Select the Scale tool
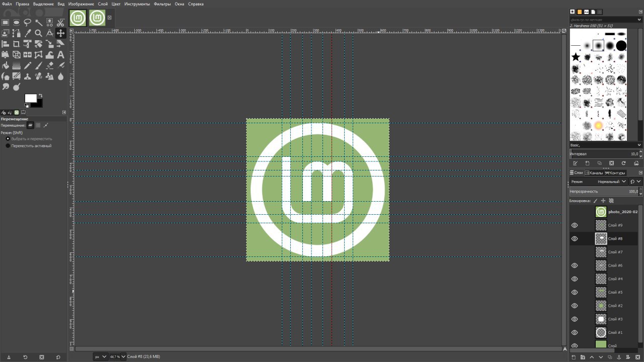The height and width of the screenshot is (362, 644). click(x=50, y=44)
